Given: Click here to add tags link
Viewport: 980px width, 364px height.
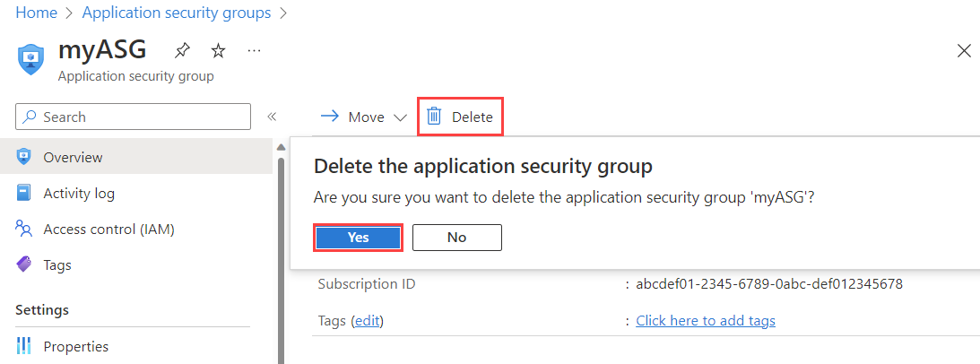Looking at the screenshot, I should pyautogui.click(x=705, y=321).
